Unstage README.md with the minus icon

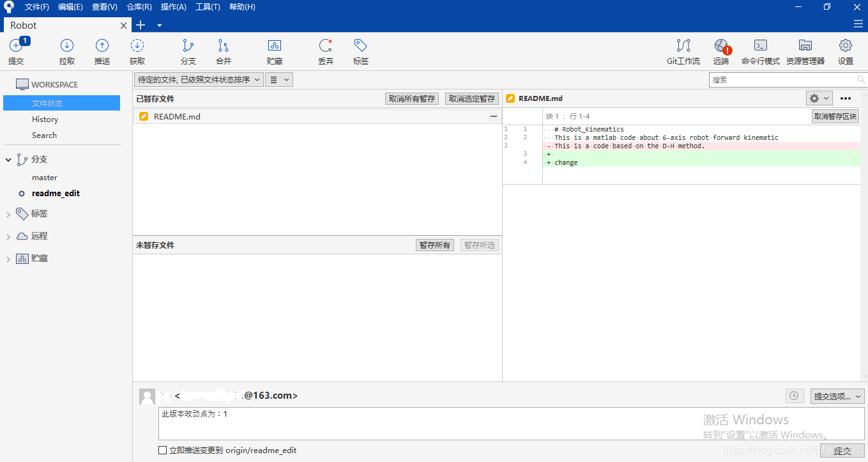click(494, 116)
